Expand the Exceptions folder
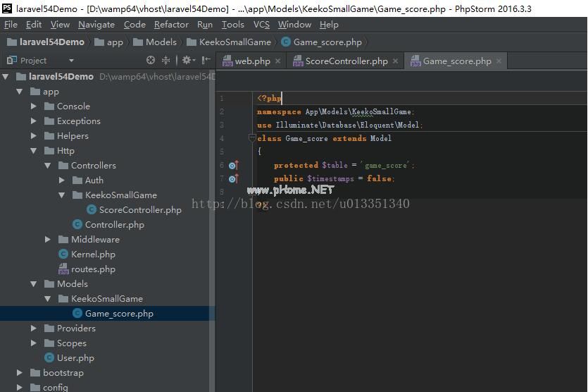588x392 pixels. point(33,121)
